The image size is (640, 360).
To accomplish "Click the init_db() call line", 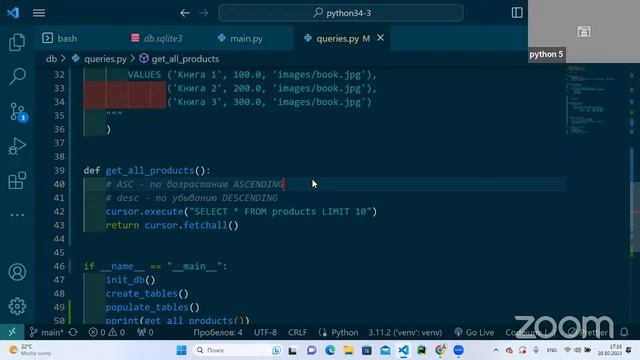I will 130,280.
